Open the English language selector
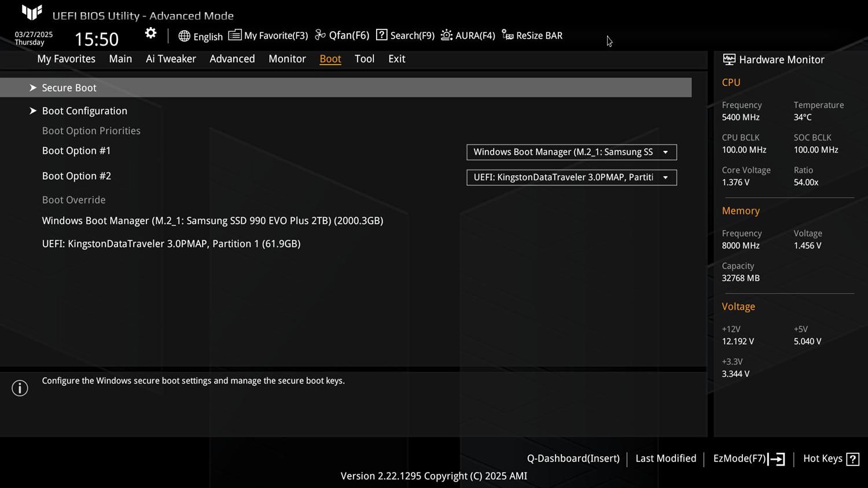Viewport: 868px width, 488px height. (200, 36)
